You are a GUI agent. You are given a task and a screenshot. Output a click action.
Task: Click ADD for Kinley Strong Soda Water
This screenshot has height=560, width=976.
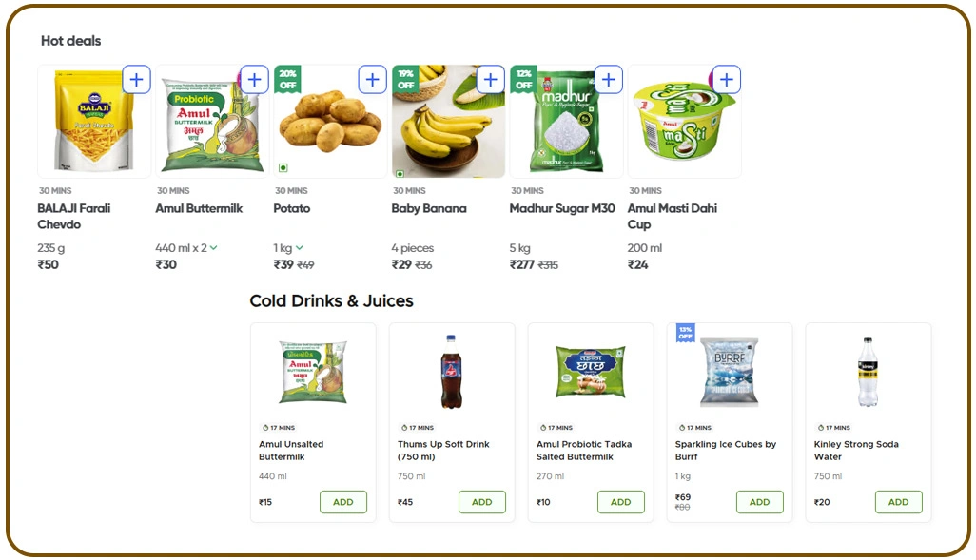(x=899, y=502)
